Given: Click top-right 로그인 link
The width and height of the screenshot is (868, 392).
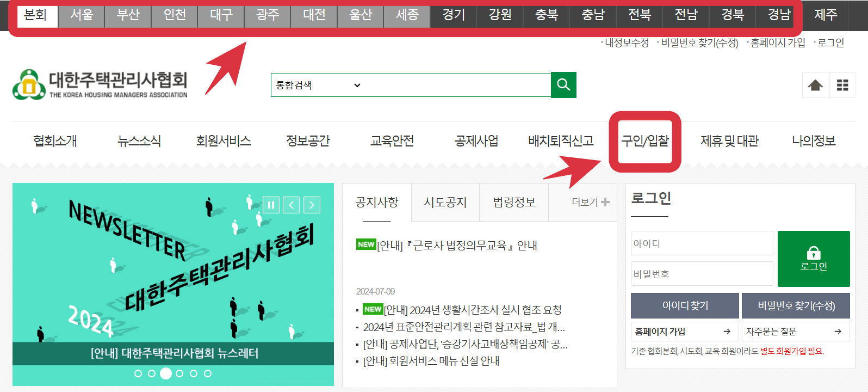Looking at the screenshot, I should (x=830, y=42).
